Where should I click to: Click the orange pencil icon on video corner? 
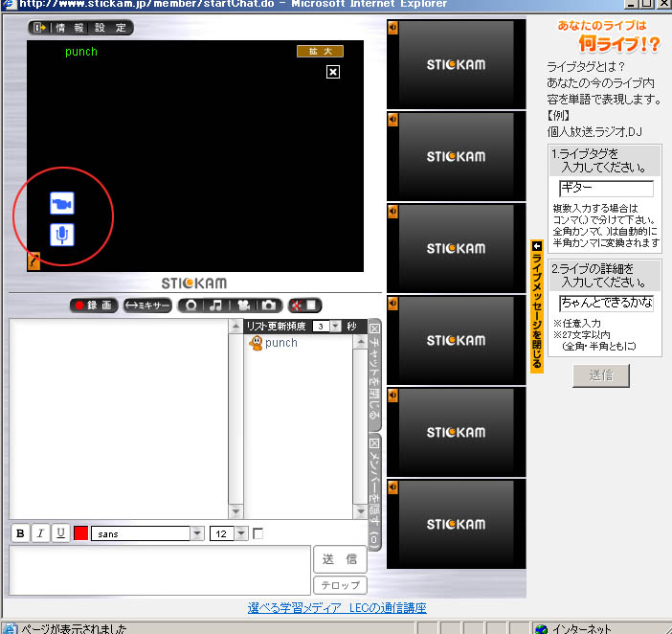point(34,261)
